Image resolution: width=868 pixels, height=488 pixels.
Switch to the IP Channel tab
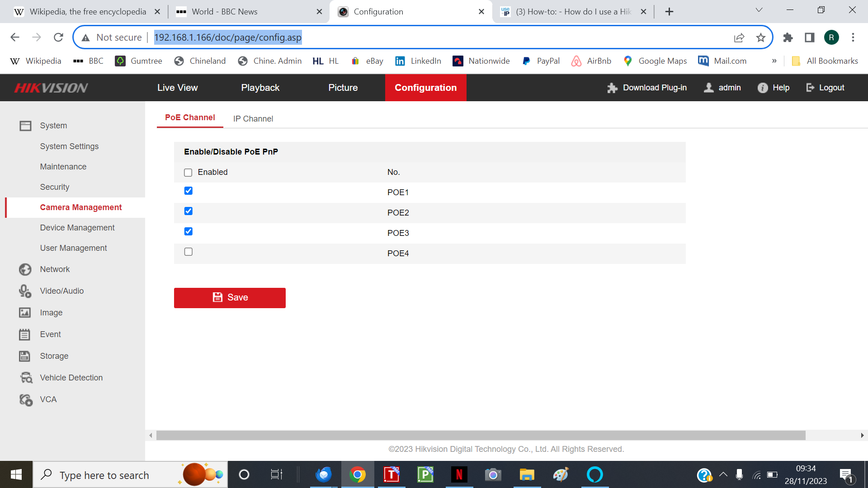click(253, 119)
